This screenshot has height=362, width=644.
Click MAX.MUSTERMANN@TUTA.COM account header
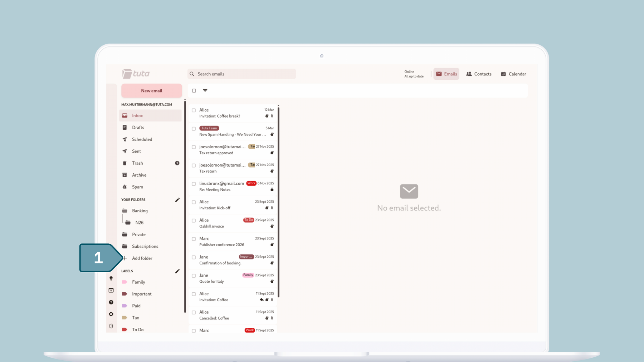pos(147,105)
